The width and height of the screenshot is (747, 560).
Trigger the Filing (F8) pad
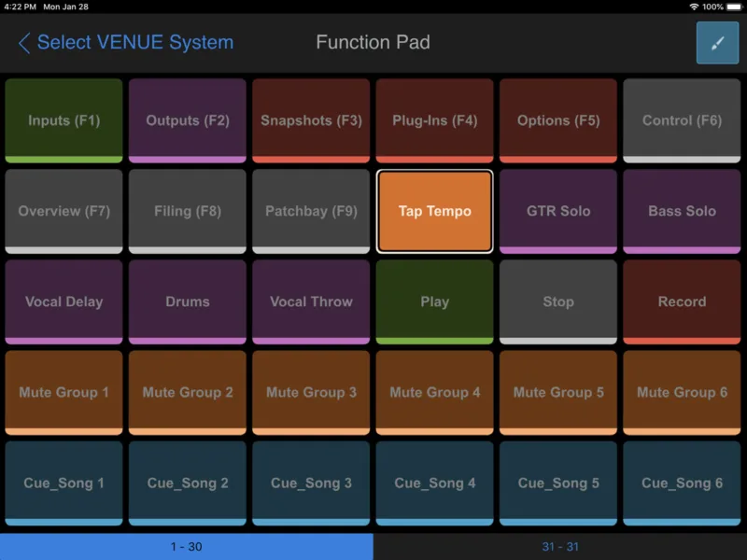tap(188, 211)
